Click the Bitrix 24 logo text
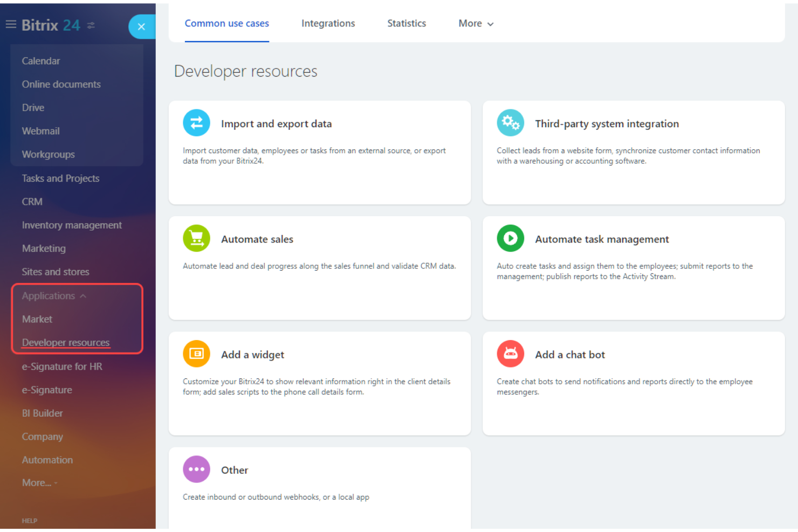The height and width of the screenshot is (532, 798). point(51,25)
